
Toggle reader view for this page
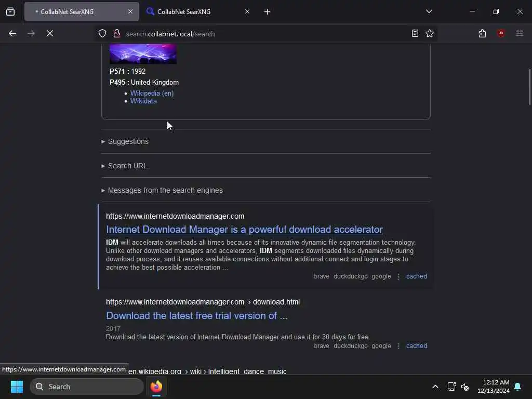pyautogui.click(x=415, y=33)
